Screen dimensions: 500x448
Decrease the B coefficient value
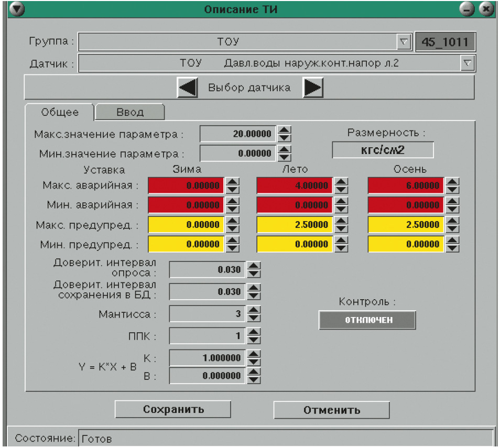254,379
